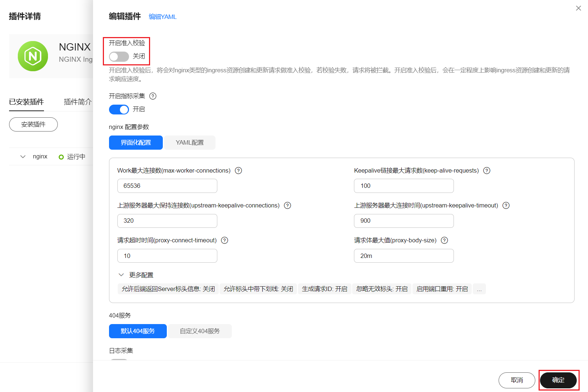Edit the max-worker-connections field 65536
Viewport: 588px width, 392px height.
pyautogui.click(x=167, y=186)
